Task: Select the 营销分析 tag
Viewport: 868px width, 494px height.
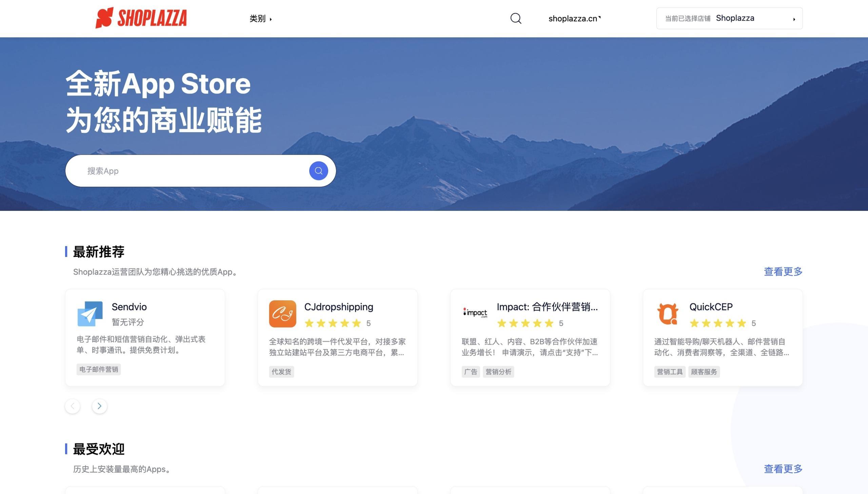Action: (x=498, y=372)
